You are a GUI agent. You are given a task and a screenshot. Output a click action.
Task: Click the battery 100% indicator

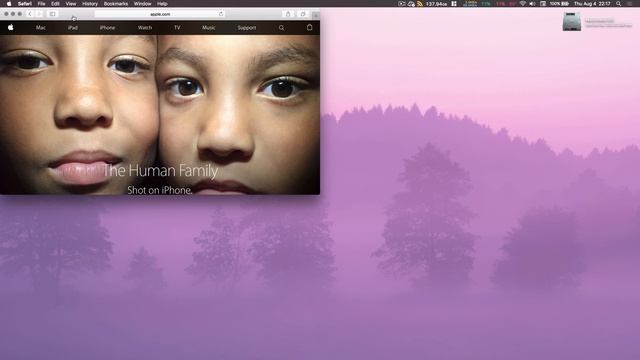pos(559,4)
